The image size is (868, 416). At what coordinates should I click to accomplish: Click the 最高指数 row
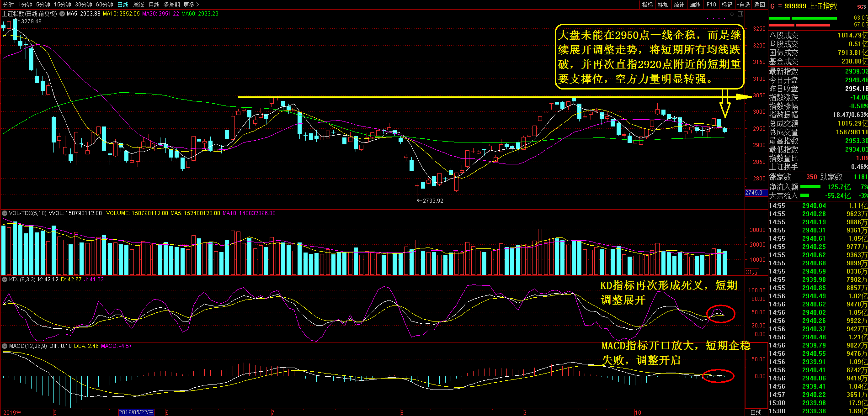818,141
